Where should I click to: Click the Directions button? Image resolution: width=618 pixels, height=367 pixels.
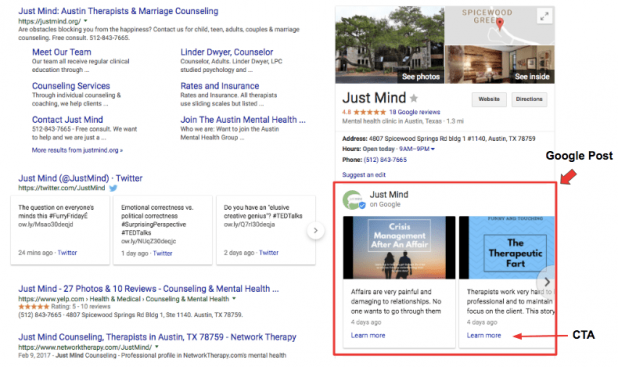coord(529,99)
